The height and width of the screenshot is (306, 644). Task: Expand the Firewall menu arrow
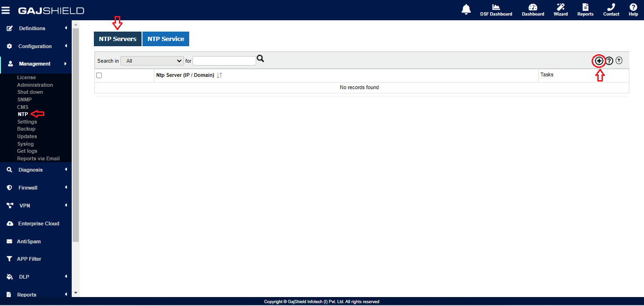pyautogui.click(x=66, y=188)
